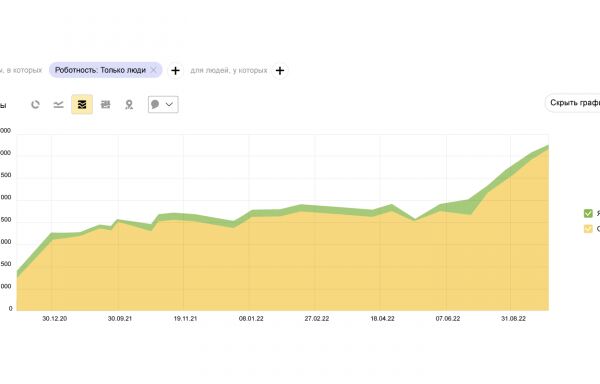Open the chart annotations dropdown

pos(163,104)
